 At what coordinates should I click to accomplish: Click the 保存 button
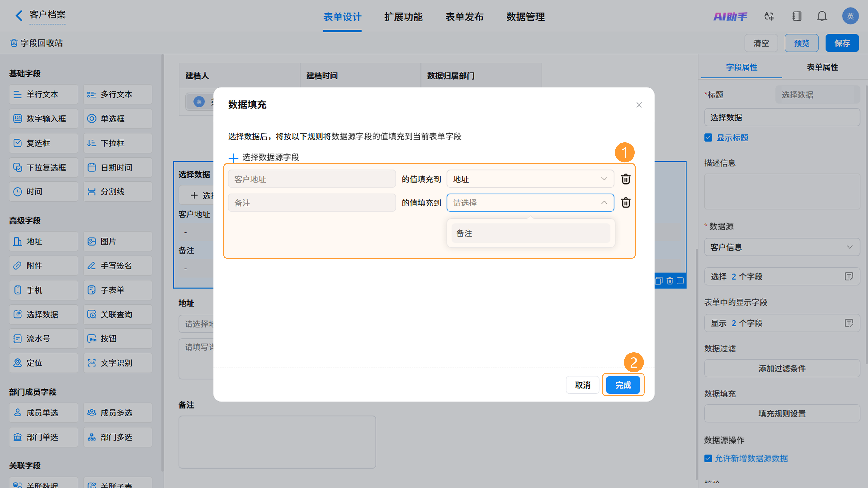click(x=842, y=43)
